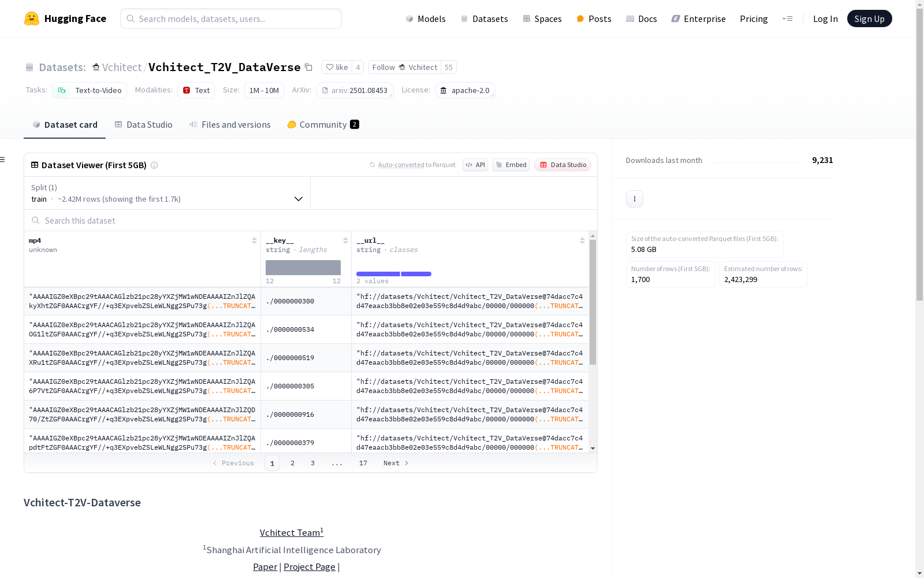This screenshot has height=578, width=924.
Task: Click Next in the viewer pagination
Action: [x=396, y=463]
